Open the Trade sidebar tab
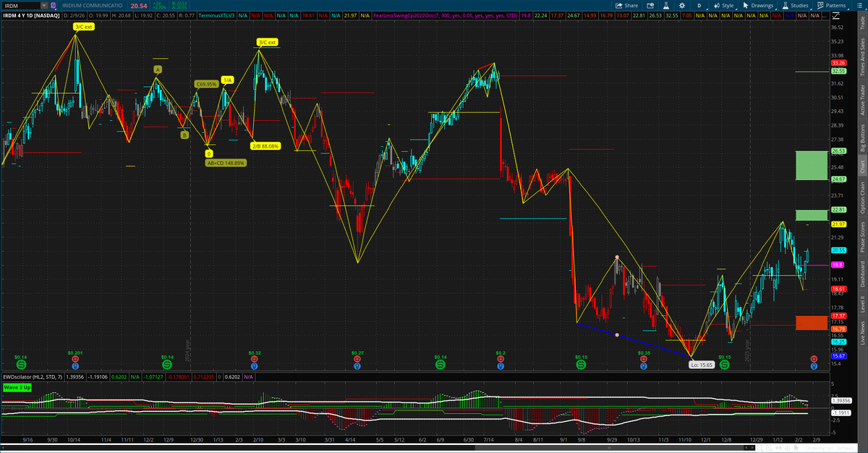Image resolution: width=868 pixels, height=453 pixels. (861, 23)
